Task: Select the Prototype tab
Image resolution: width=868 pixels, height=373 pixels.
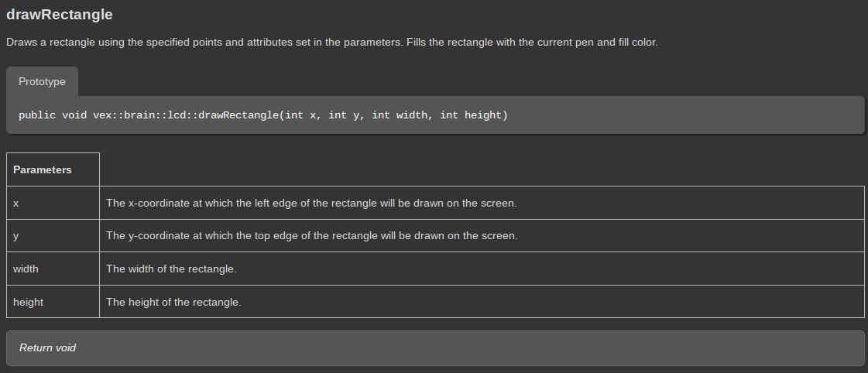Action: [42, 81]
